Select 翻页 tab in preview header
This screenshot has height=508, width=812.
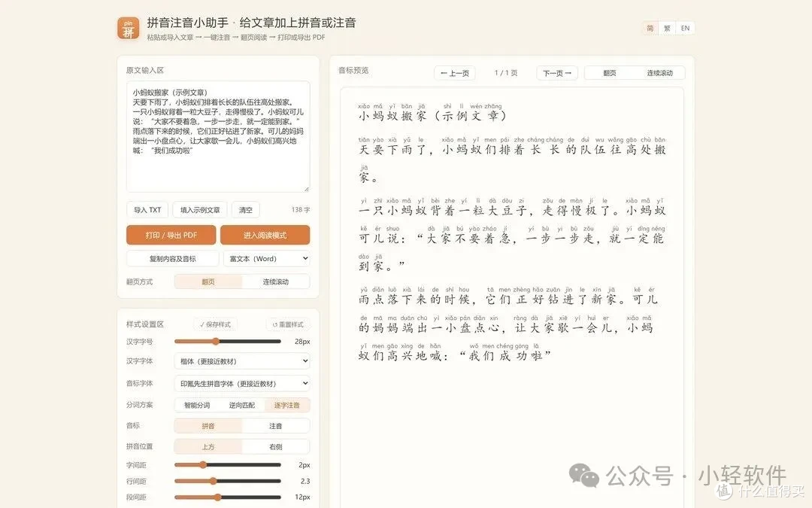point(610,73)
